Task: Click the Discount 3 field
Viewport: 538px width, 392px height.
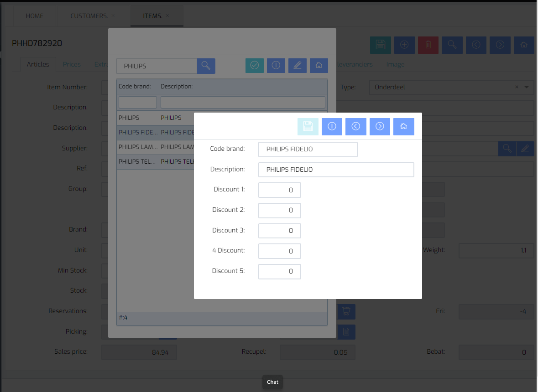Action: tap(280, 231)
